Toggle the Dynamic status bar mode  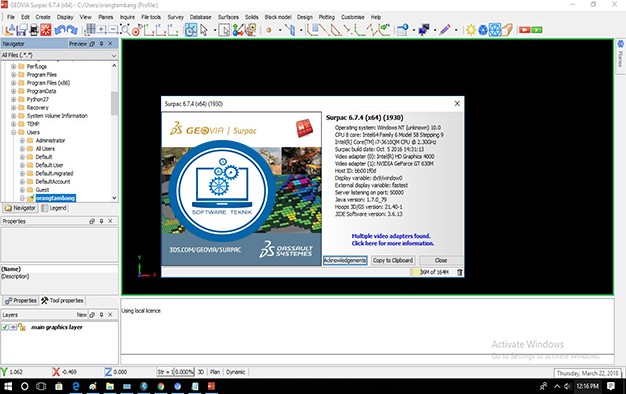[236, 372]
